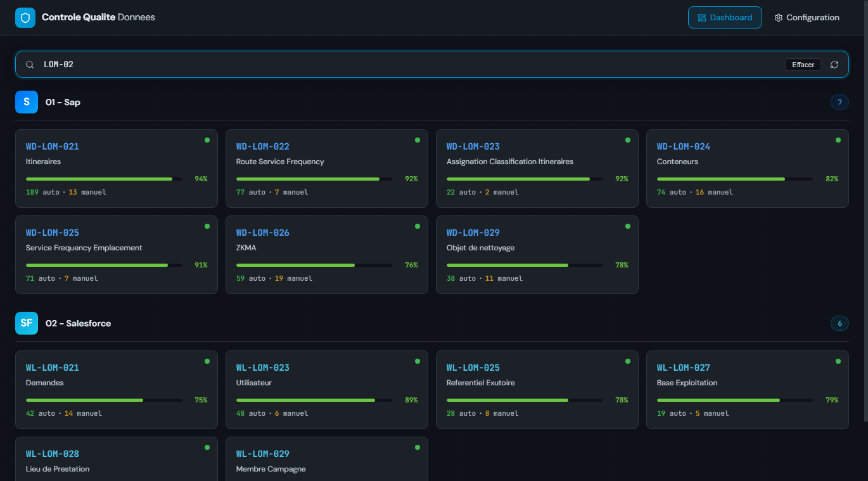Click the status dot on WD-LOM-024 card

point(838,140)
